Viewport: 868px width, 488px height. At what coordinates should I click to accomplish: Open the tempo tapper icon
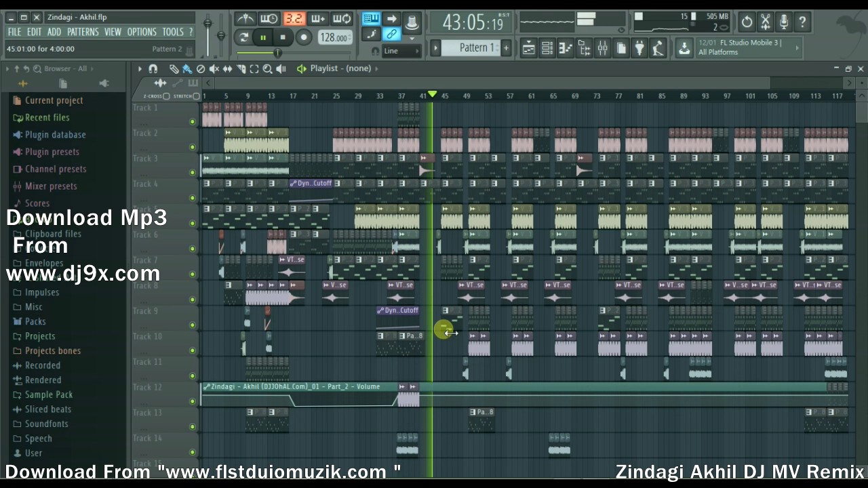tap(657, 48)
